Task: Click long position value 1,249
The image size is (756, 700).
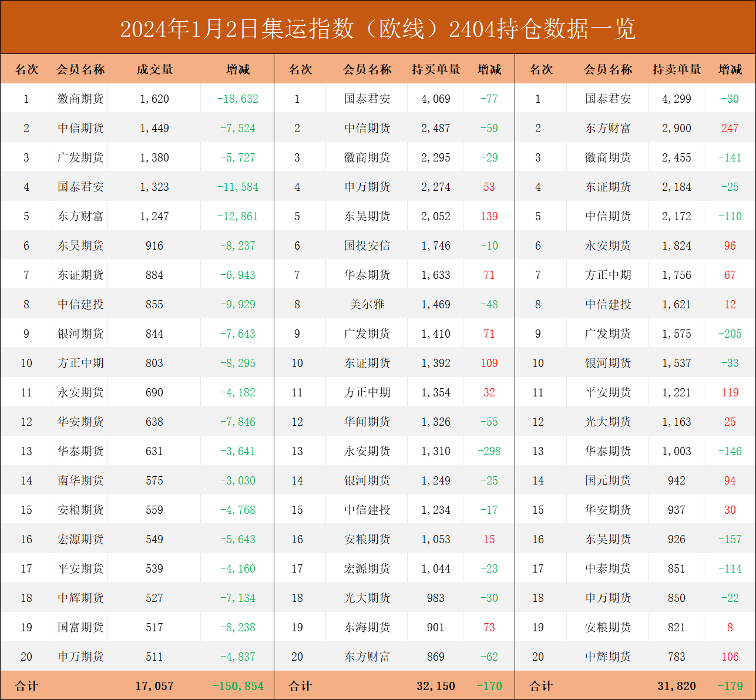Action: tap(436, 480)
